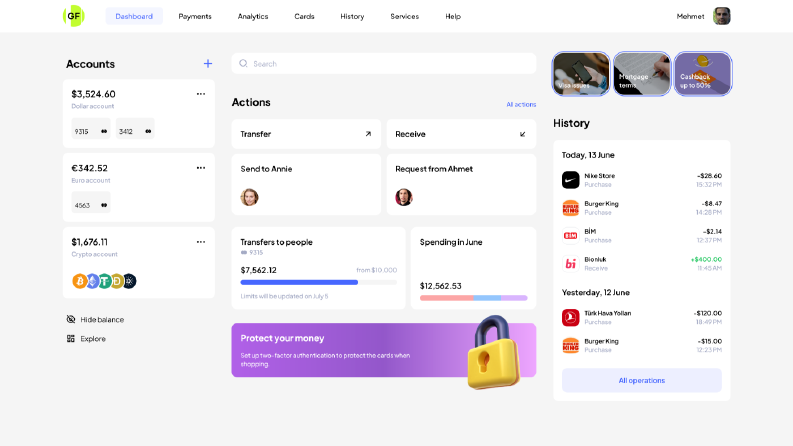The image size is (793, 446).
Task: Open Cashback up to 50% story
Action: coord(703,74)
